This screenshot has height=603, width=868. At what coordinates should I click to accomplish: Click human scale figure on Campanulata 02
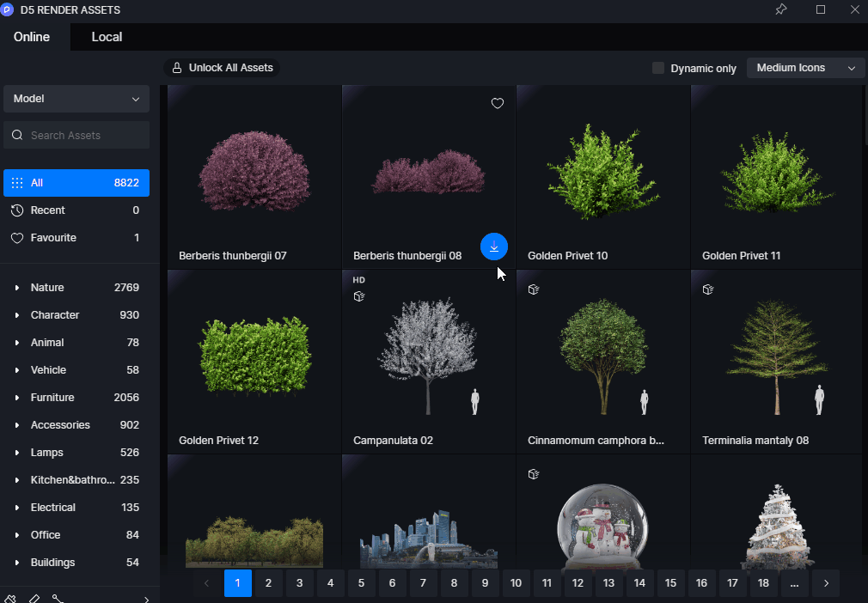(x=475, y=402)
